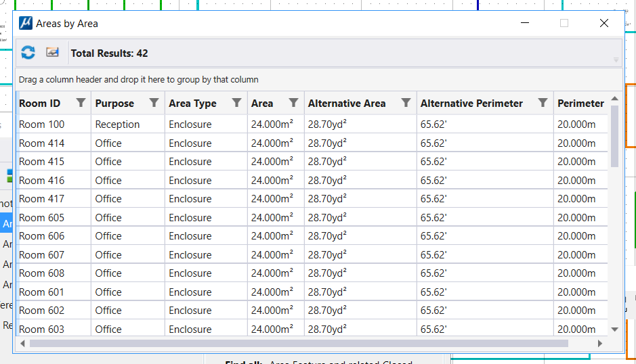Select the Room 605 row
636x364 pixels.
[x=312, y=218]
